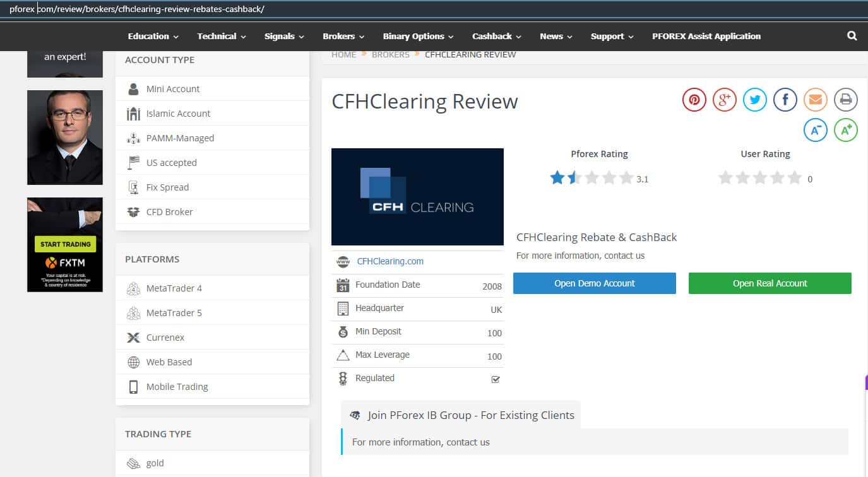The width and height of the screenshot is (868, 477).
Task: Open the CFHClearing.com website link
Action: coord(390,261)
